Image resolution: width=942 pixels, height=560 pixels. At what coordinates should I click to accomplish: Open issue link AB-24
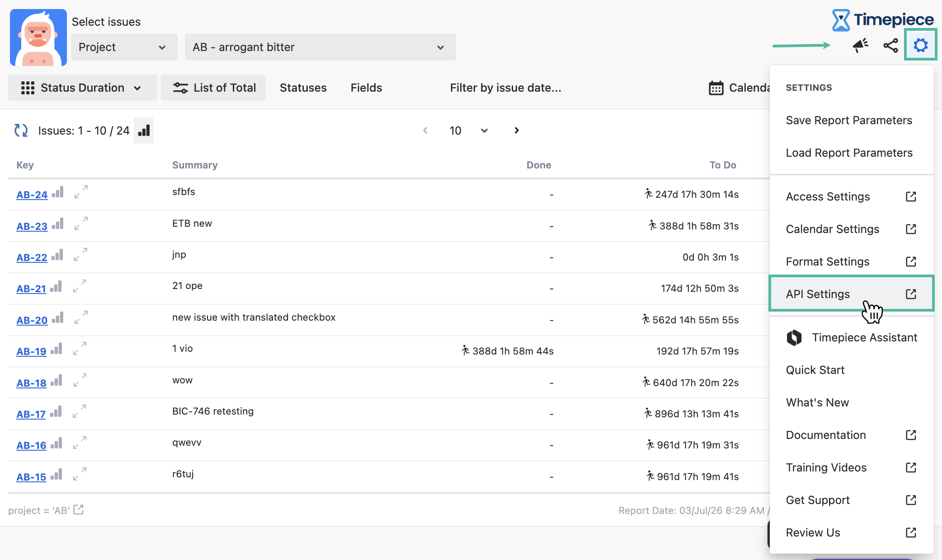pos(32,195)
